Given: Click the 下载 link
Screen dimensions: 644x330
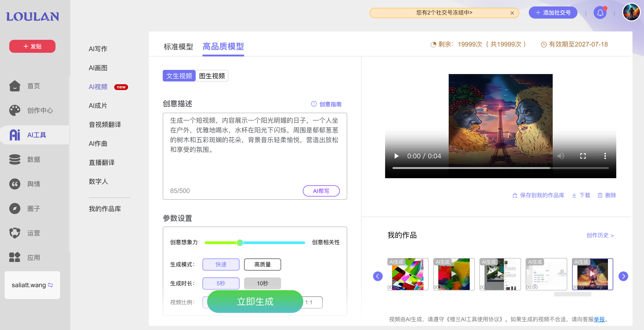Looking at the screenshot, I should tap(581, 195).
